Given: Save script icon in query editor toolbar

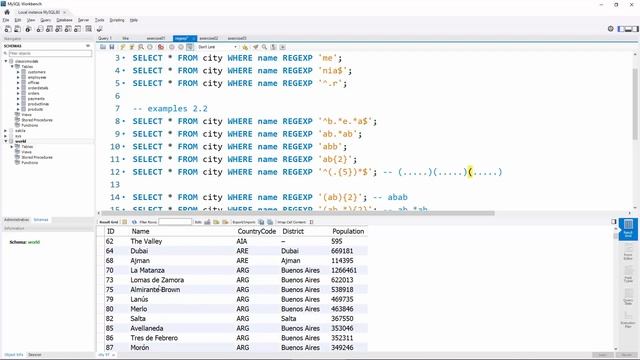Looking at the screenshot, I should point(111,47).
